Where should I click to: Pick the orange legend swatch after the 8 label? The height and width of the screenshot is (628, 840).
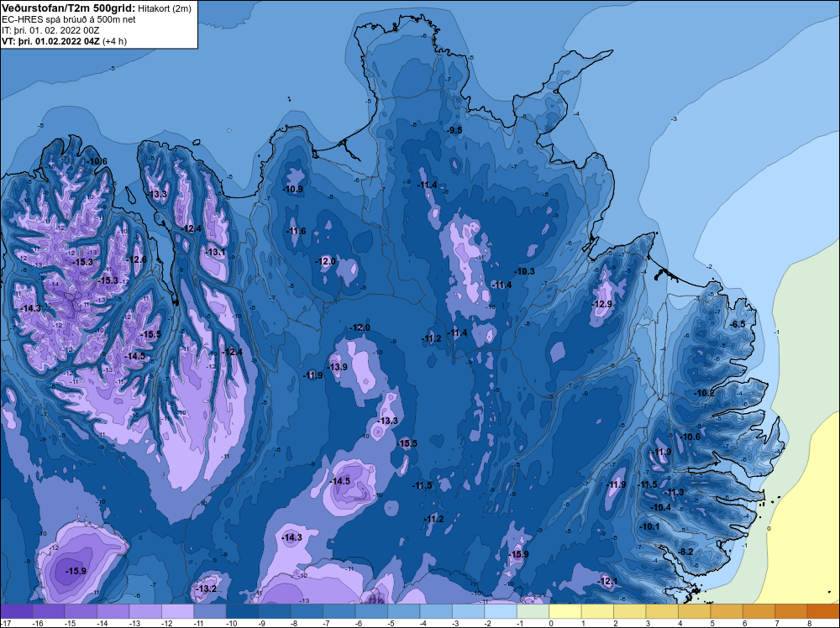[x=823, y=611]
